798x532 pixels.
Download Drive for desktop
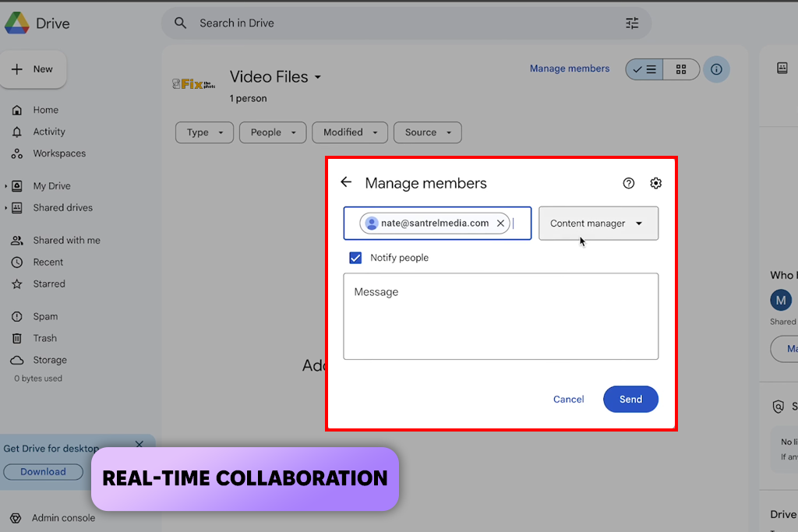(44, 472)
